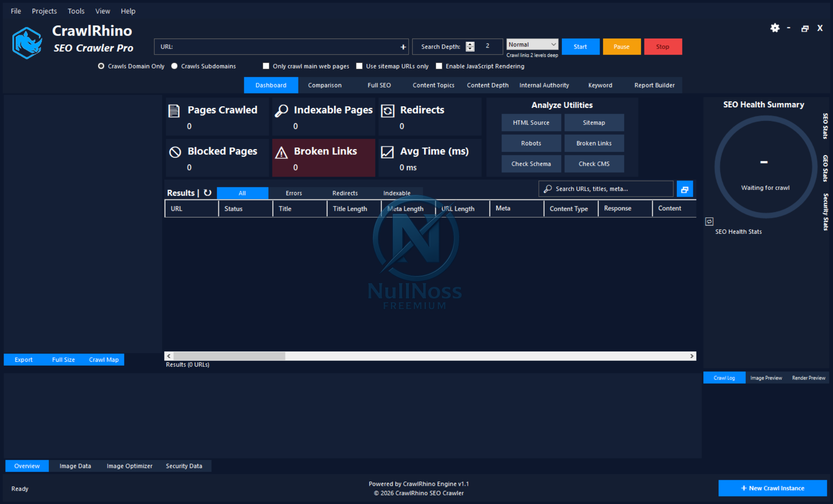The width and height of the screenshot is (833, 504).
Task: Open the Report Builder tab
Action: tap(655, 85)
